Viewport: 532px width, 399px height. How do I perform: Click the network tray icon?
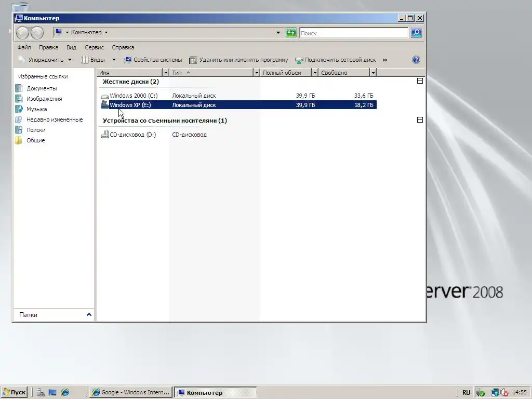coord(495,393)
